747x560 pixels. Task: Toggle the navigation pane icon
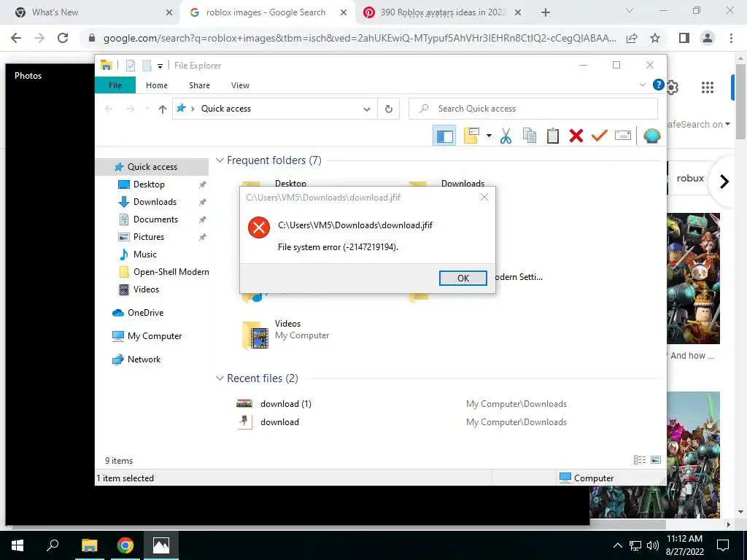(444, 136)
